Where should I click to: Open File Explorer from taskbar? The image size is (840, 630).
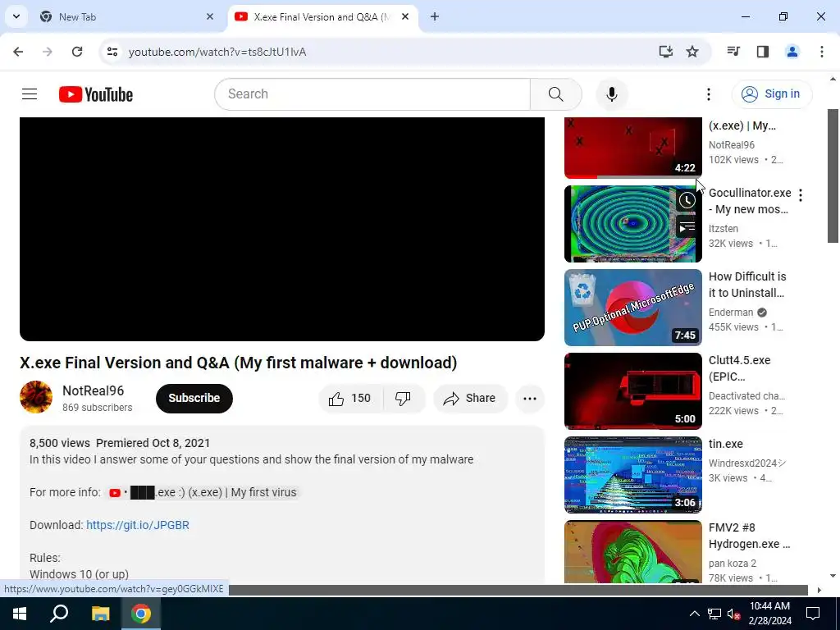(100, 614)
